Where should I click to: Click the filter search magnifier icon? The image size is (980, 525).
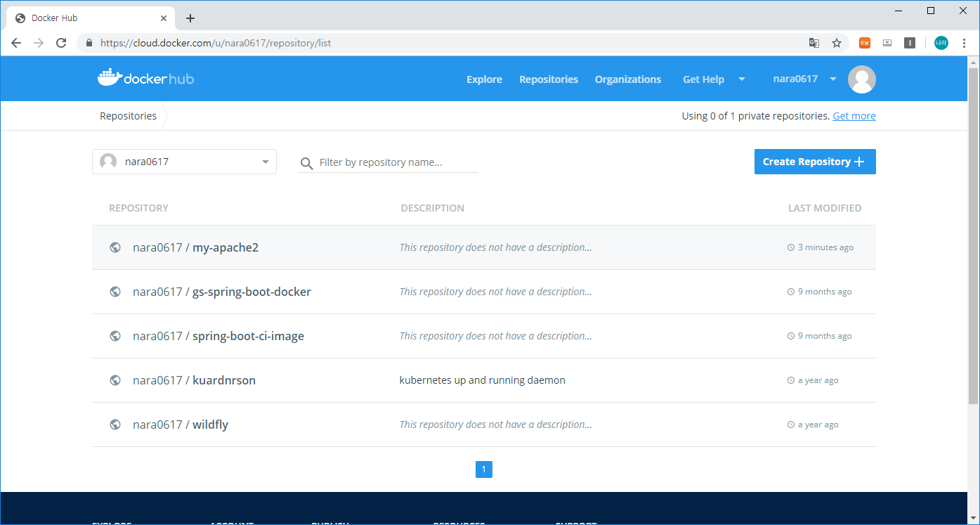[306, 164]
